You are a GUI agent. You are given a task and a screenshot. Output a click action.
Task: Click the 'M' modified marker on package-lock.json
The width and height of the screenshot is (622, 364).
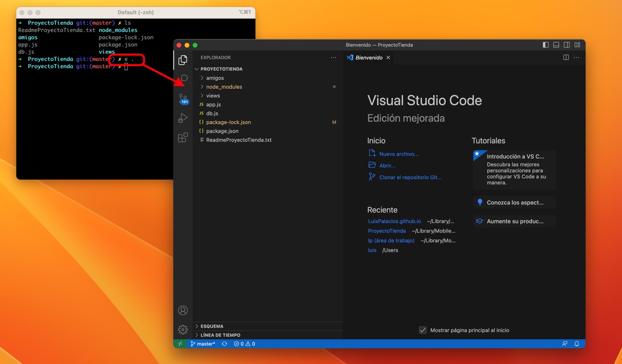[x=334, y=122]
